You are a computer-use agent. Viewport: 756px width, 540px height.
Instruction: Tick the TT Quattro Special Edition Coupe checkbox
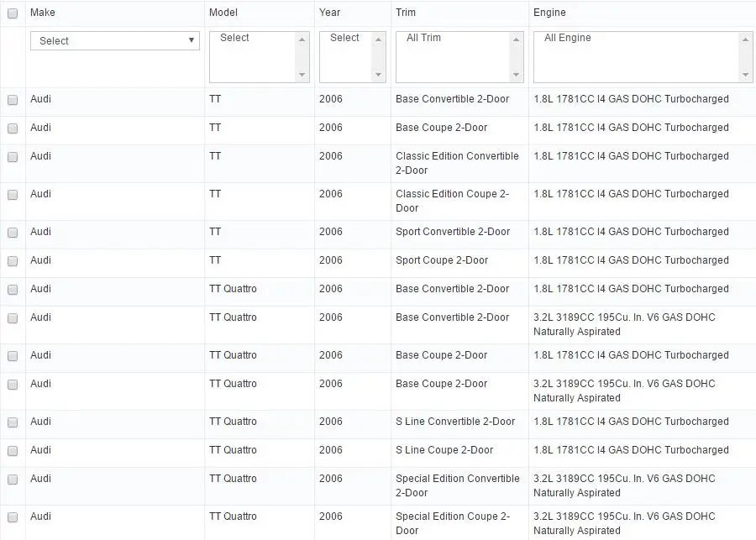coord(13,516)
